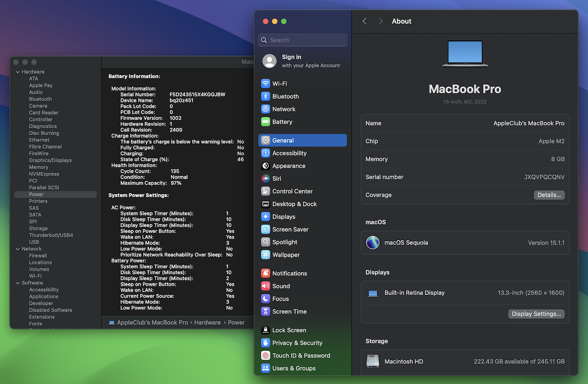Click the Touch ID fingerprint icon
Screen dimensions: 588x384
(266, 356)
